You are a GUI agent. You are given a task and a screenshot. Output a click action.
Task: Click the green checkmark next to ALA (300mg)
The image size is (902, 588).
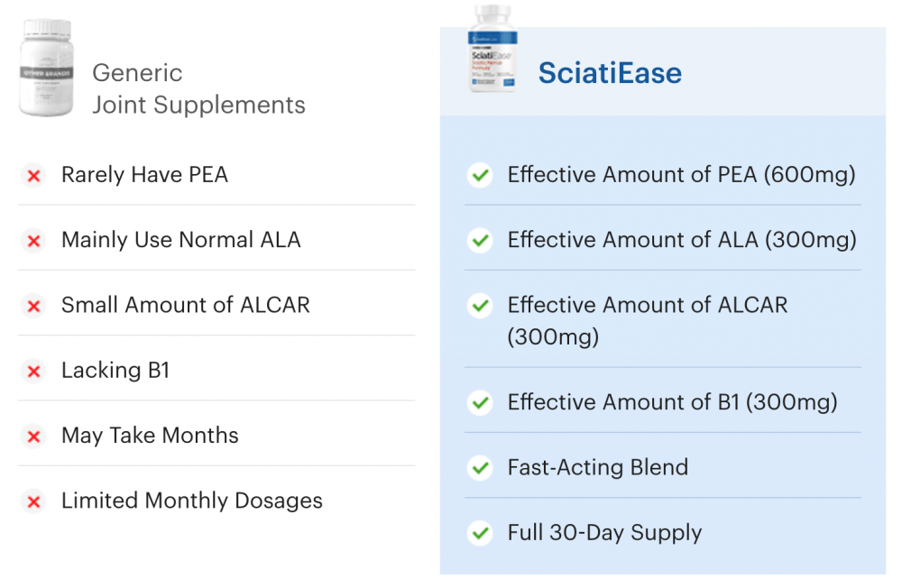click(481, 241)
